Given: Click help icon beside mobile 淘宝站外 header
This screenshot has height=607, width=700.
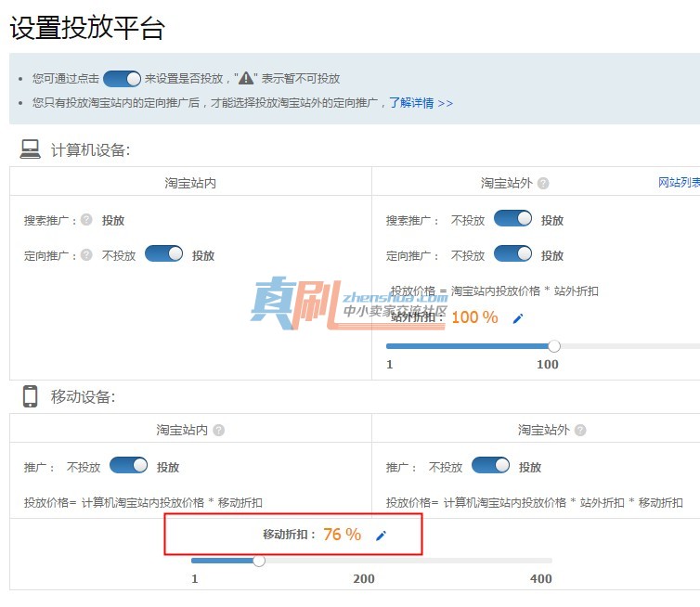Looking at the screenshot, I should 580,430.
